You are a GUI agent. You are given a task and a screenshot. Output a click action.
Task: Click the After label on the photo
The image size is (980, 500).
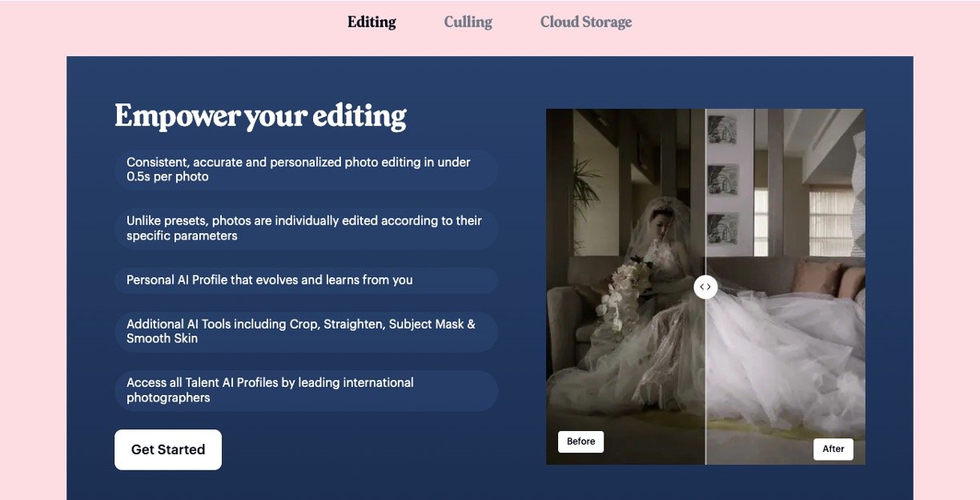(833, 449)
